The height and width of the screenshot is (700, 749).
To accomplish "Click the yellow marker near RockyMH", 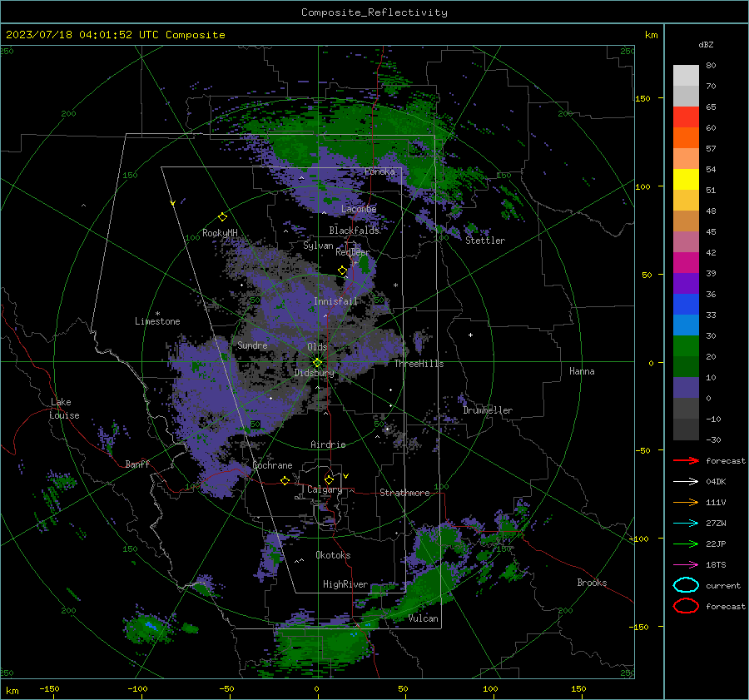I will (222, 217).
